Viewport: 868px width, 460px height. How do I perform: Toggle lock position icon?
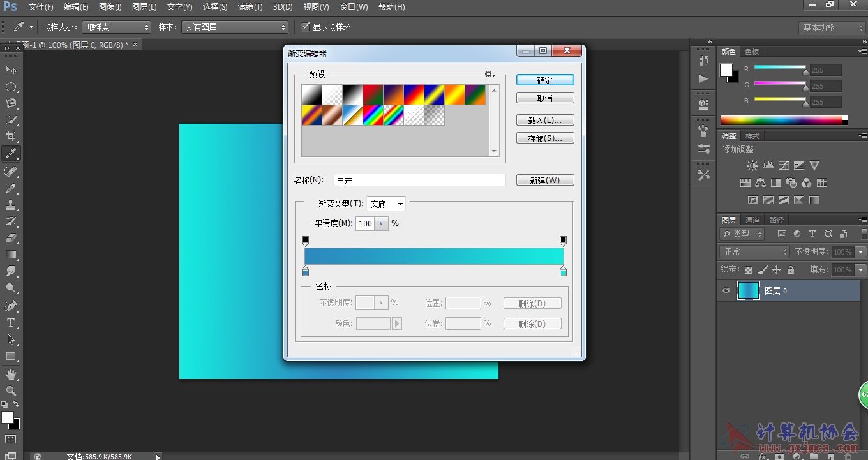(777, 270)
